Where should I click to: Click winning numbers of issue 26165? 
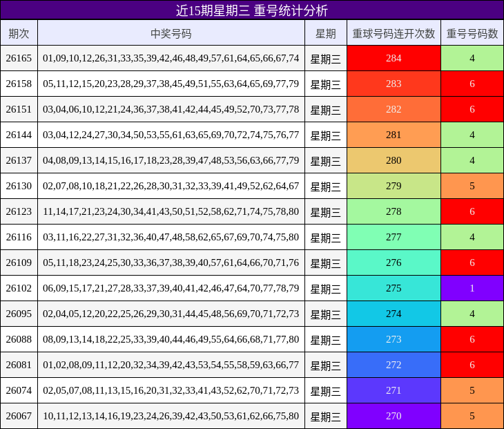point(171,58)
